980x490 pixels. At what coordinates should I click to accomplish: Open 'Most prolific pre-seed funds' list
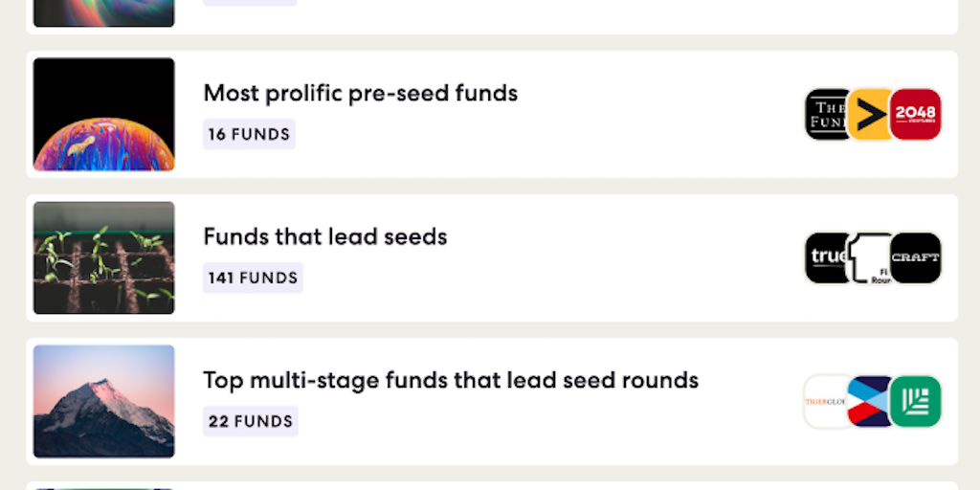[x=361, y=94]
